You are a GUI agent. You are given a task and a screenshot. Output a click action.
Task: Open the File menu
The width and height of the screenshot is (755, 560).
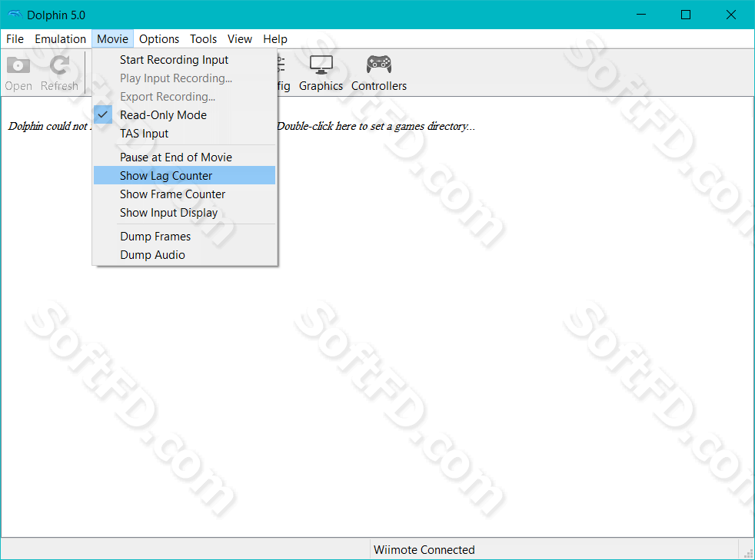click(x=15, y=39)
